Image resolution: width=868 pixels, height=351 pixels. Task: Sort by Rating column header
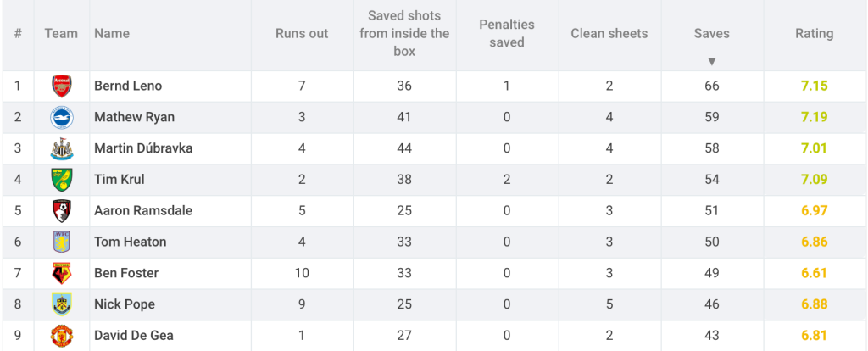814,34
